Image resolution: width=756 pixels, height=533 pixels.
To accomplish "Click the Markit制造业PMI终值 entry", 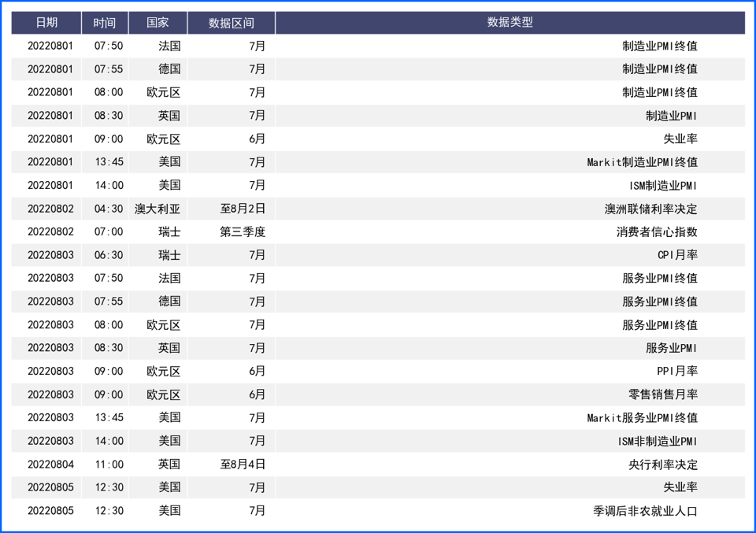I will pos(642,162).
